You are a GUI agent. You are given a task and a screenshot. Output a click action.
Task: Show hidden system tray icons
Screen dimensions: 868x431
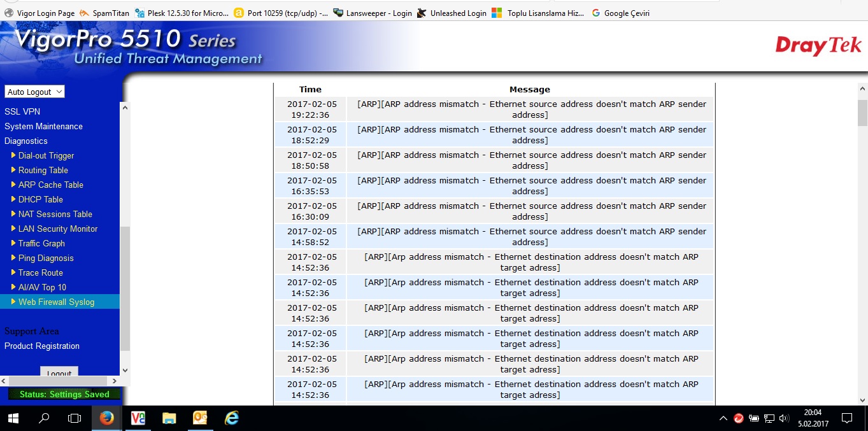point(723,418)
